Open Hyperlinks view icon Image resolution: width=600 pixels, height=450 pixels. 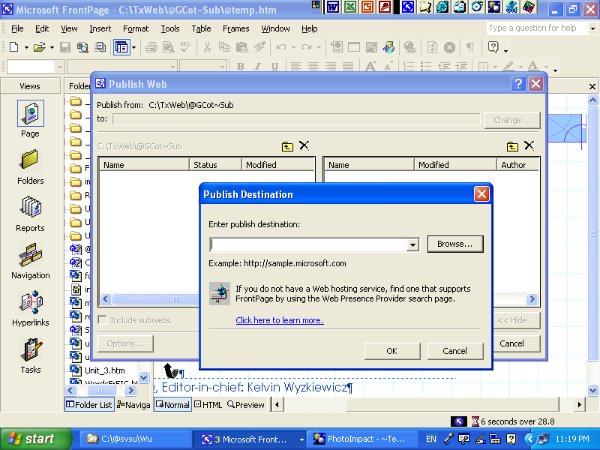click(30, 305)
